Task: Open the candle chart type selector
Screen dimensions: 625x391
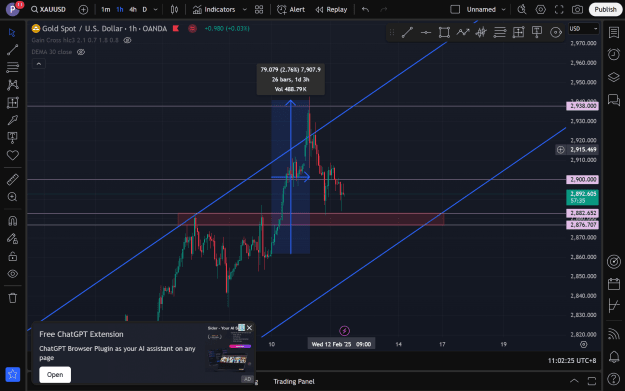Action: (x=174, y=10)
